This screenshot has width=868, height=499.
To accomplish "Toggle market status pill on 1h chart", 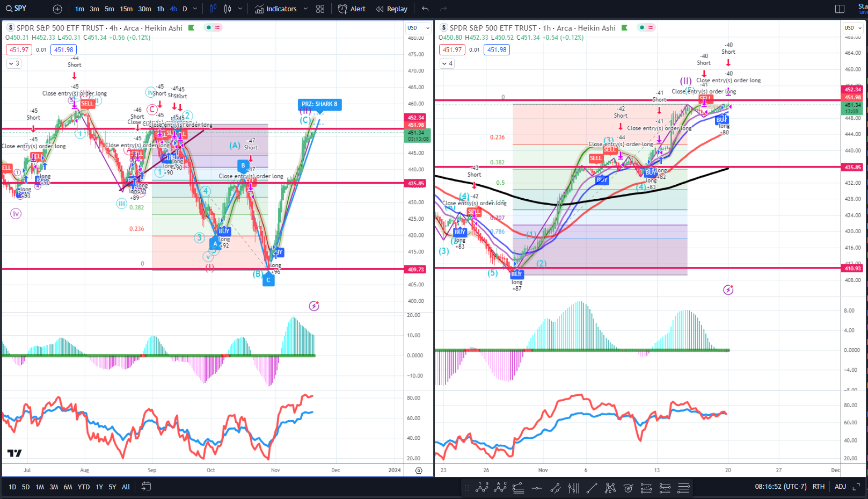I will point(646,27).
